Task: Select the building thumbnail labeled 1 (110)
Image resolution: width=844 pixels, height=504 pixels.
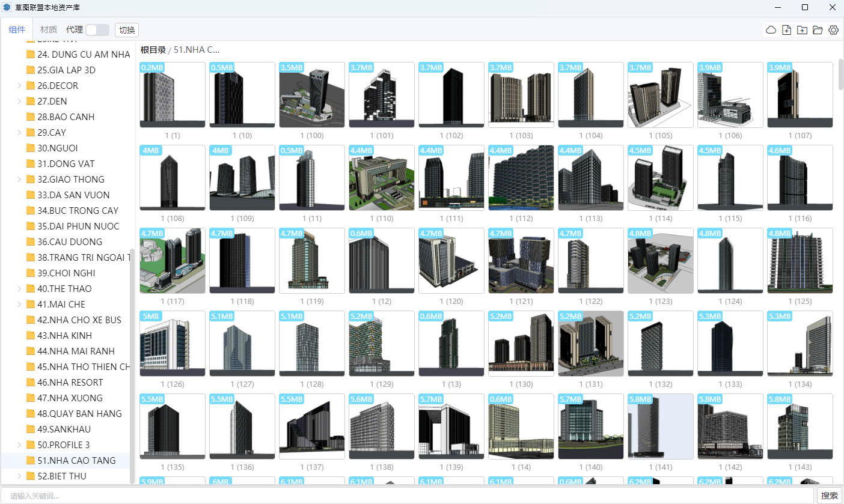Action: tap(382, 178)
